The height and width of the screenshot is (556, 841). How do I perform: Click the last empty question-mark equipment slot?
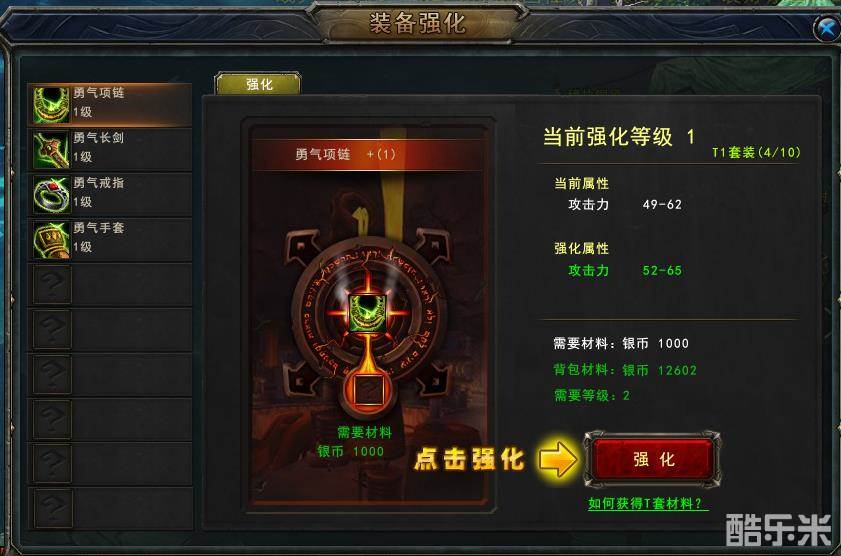tap(52, 508)
